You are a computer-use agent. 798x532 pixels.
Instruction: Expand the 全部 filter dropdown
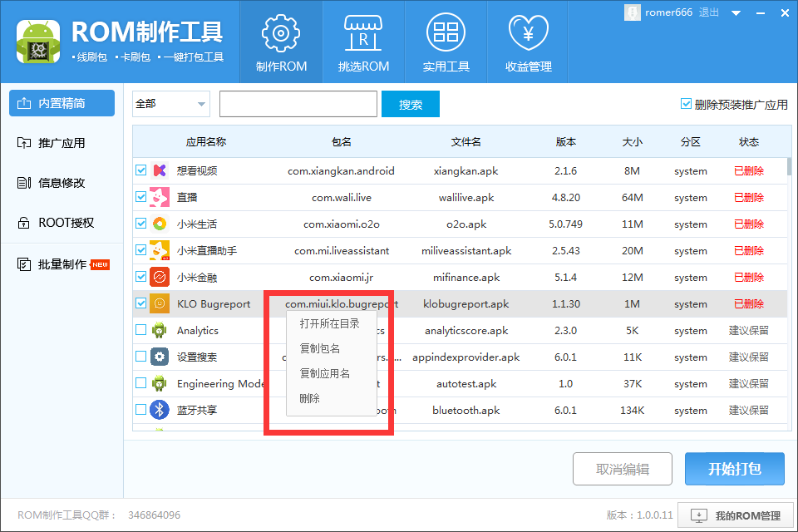click(201, 105)
